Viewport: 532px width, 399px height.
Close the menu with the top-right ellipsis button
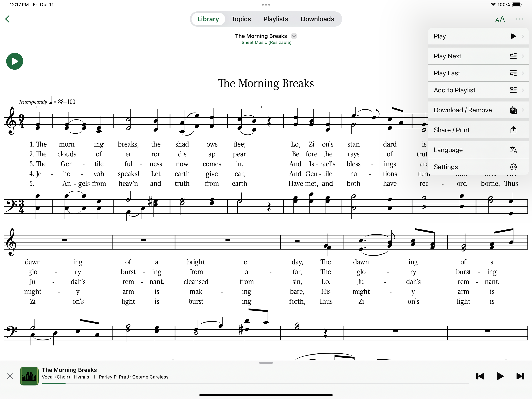tap(519, 19)
